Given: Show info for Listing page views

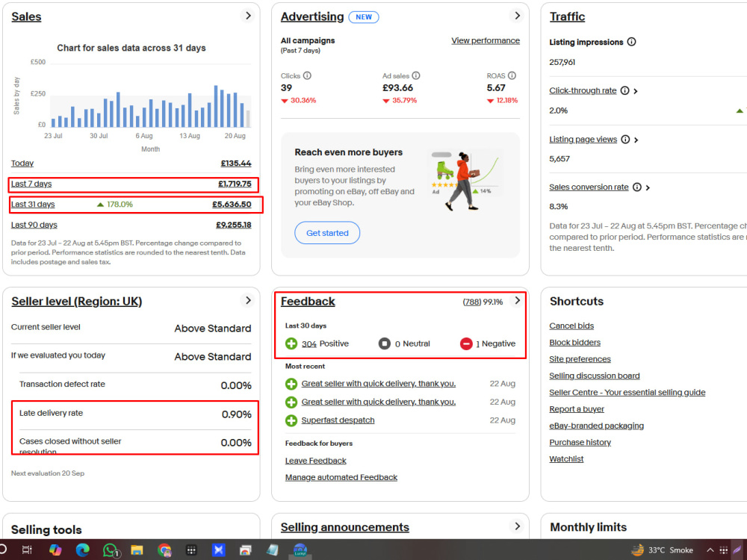Looking at the screenshot, I should tap(625, 140).
